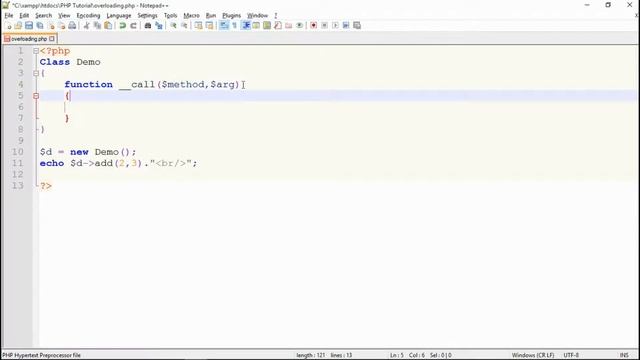Toggle file monitoring eye icon
Screen dimensions: 640x360
pyautogui.click(x=300, y=25)
